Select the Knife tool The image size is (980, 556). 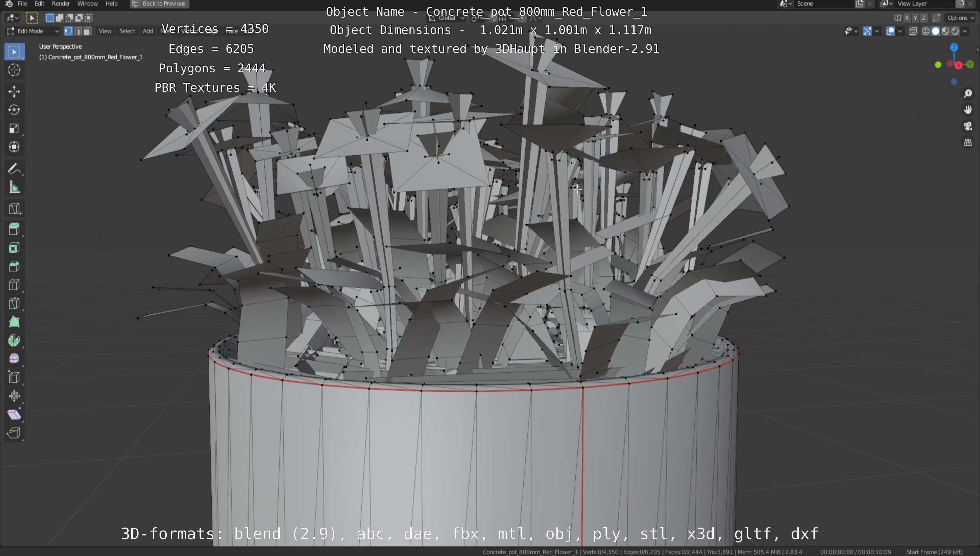point(15,304)
